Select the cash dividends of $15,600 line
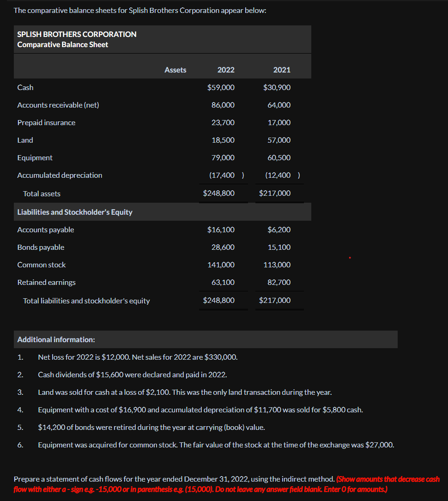Image resolution: width=448 pixels, height=501 pixels. coord(133,375)
